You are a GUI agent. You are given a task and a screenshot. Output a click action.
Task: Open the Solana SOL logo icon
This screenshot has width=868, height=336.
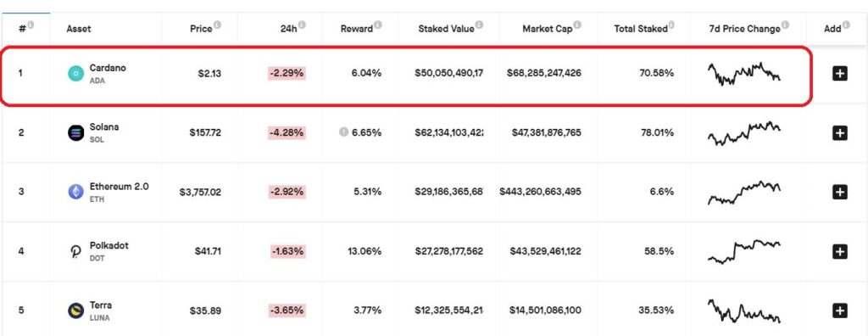75,133
